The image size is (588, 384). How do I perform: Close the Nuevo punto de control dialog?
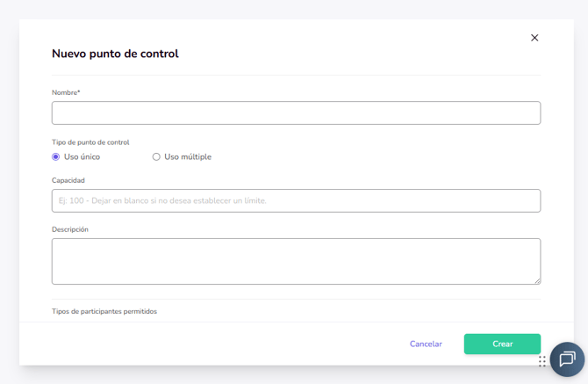[x=534, y=38]
